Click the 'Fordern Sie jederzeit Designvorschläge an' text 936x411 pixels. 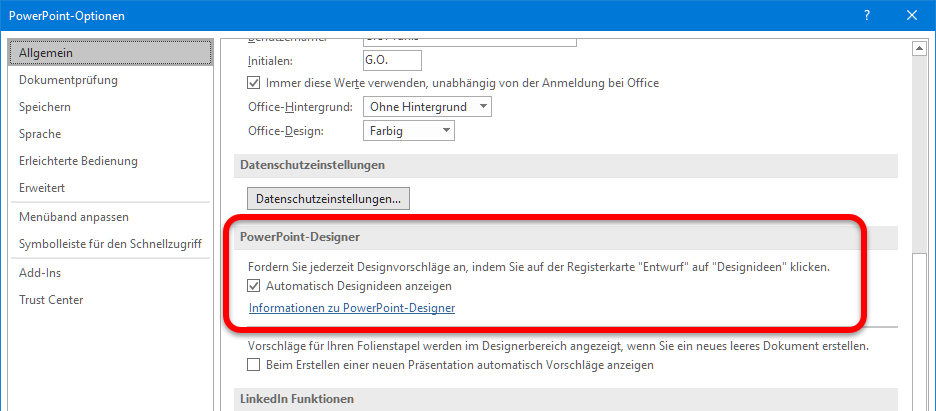pyautogui.click(x=539, y=267)
